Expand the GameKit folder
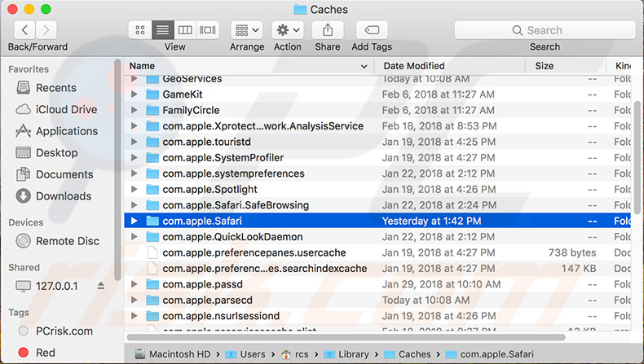 tap(134, 94)
